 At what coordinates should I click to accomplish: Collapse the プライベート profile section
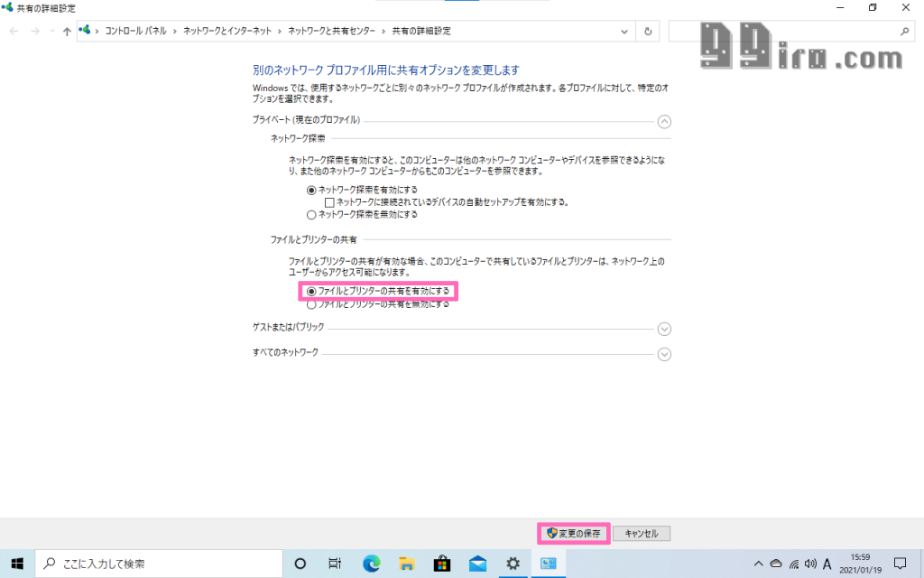tap(664, 121)
